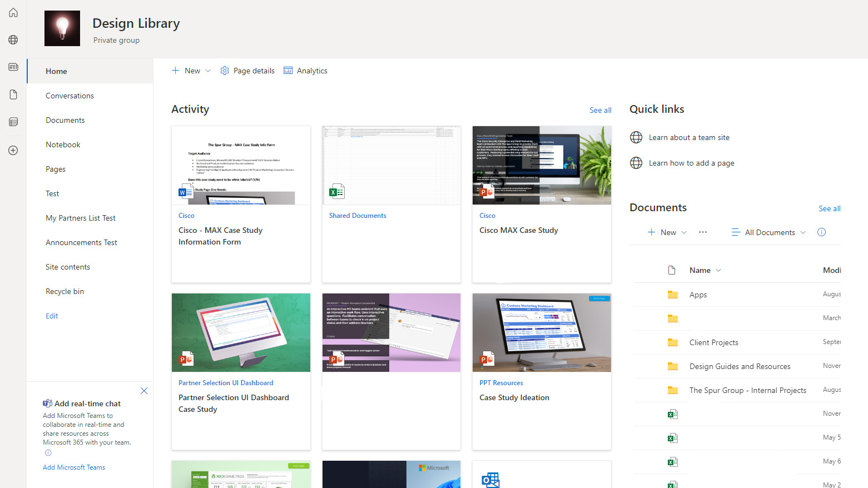Click the Excel file icon dated May 6
This screenshot has height=488, width=868.
tap(673, 462)
